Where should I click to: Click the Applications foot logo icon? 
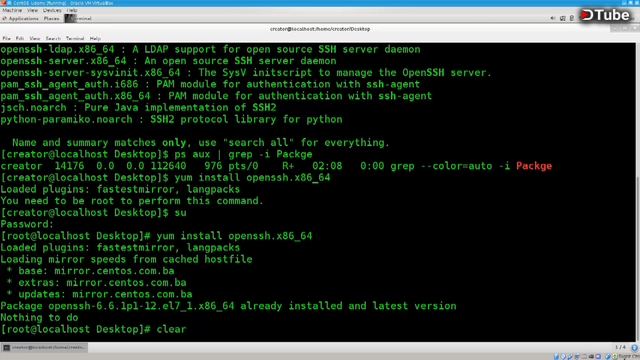pyautogui.click(x=4, y=18)
